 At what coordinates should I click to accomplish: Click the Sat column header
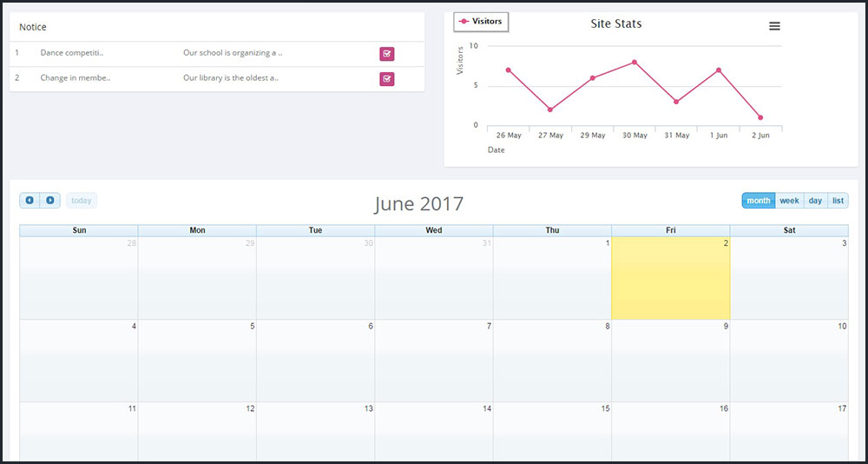point(789,230)
